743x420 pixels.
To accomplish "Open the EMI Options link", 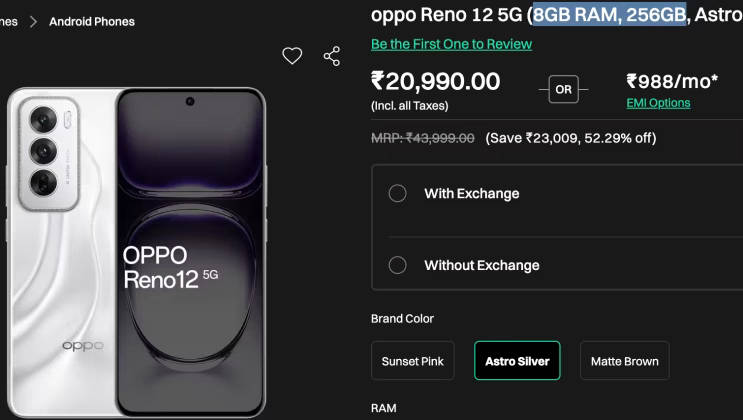I will 658,103.
